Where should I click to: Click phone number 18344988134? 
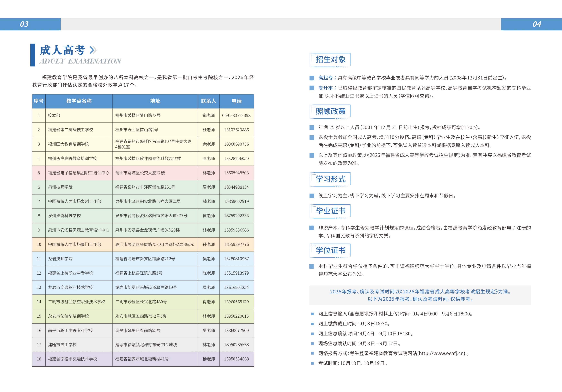tap(236, 187)
